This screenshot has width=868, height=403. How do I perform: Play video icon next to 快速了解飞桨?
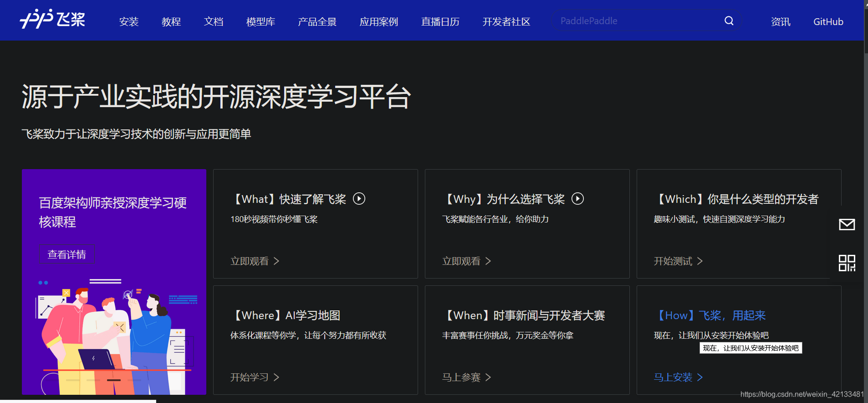(359, 199)
